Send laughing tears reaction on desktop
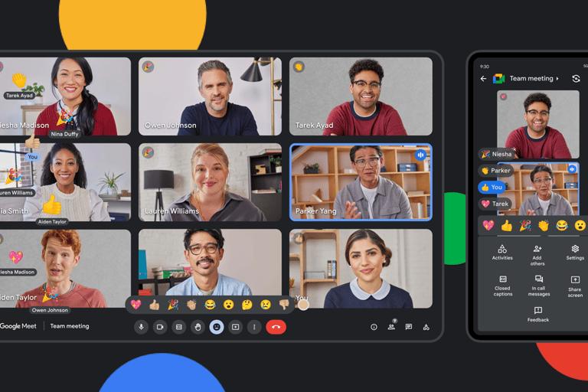Image resolution: width=588 pixels, height=392 pixels. coord(210,305)
